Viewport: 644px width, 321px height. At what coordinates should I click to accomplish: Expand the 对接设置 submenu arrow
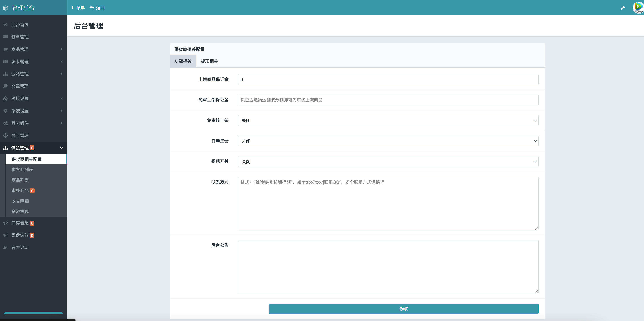click(61, 99)
